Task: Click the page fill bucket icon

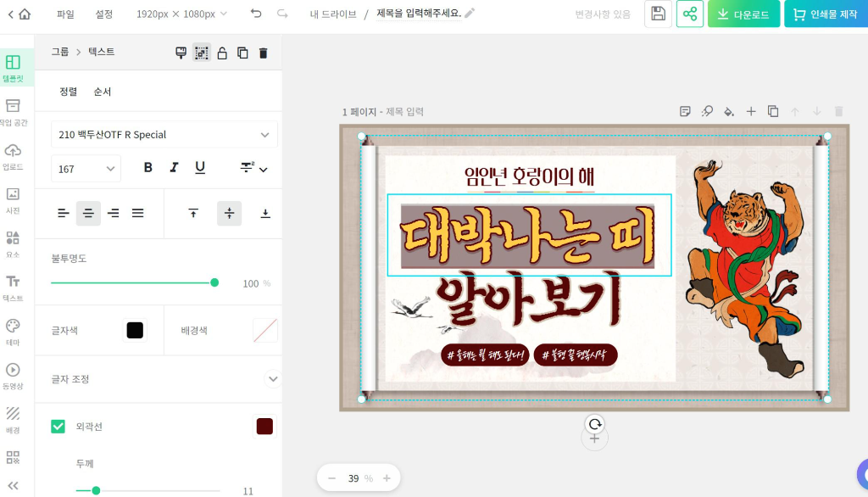Action: [x=729, y=111]
